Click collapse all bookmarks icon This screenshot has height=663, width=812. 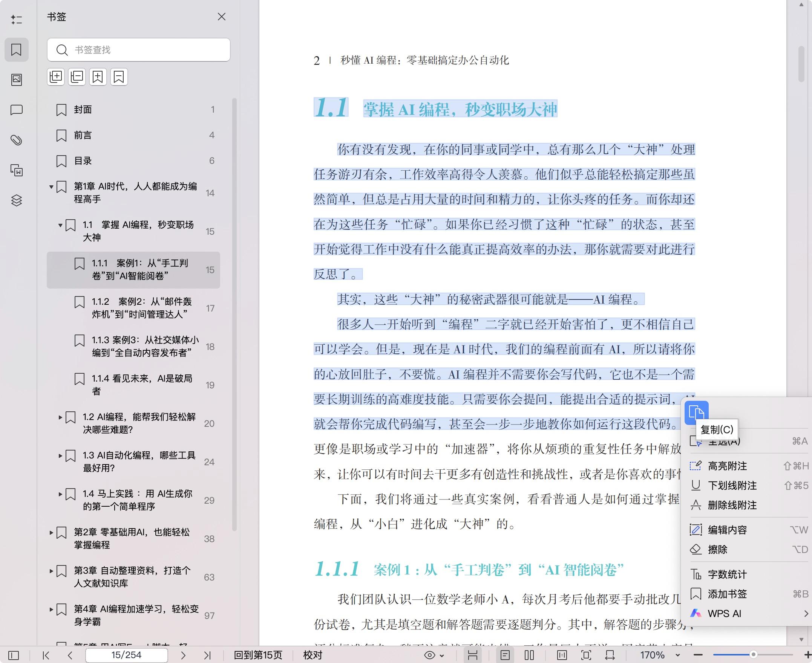tap(77, 77)
